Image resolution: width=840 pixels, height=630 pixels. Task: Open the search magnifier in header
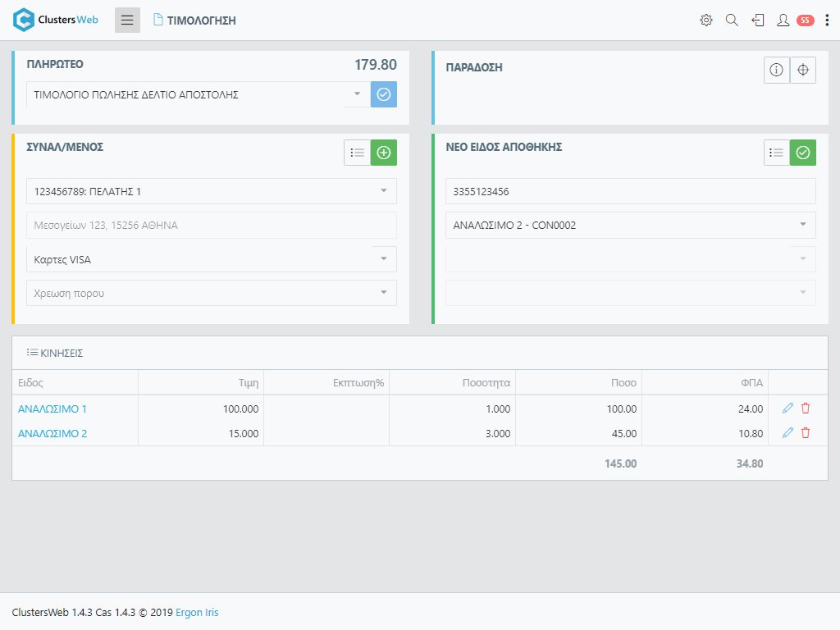[x=732, y=21]
